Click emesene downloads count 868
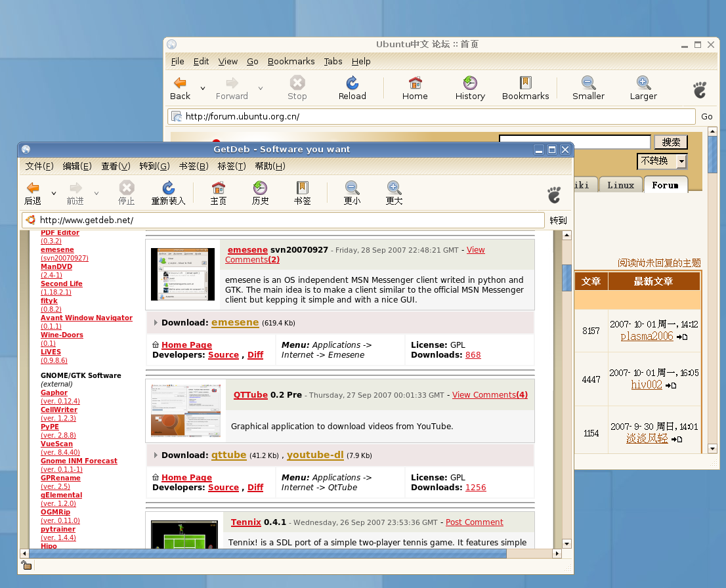Viewport: 726px width, 588px height. 473,354
